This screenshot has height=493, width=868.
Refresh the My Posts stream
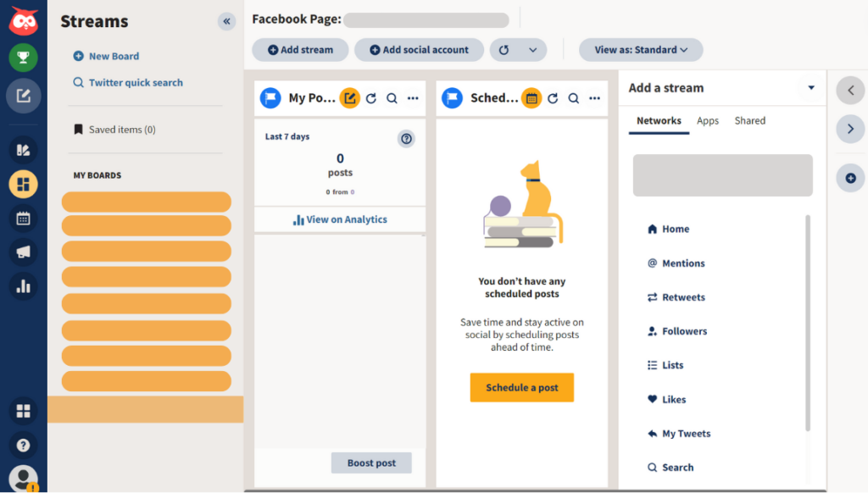click(370, 98)
